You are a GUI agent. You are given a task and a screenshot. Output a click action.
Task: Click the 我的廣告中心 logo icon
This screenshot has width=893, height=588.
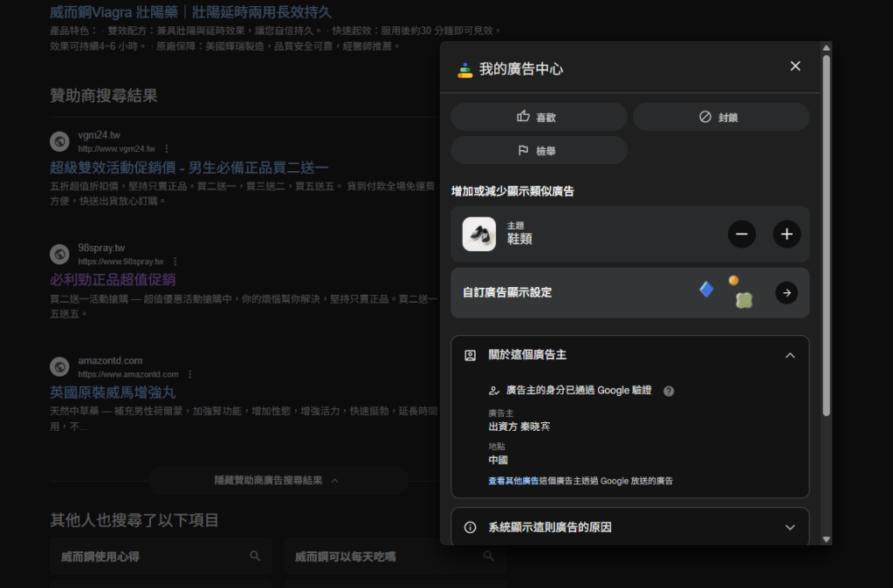465,69
